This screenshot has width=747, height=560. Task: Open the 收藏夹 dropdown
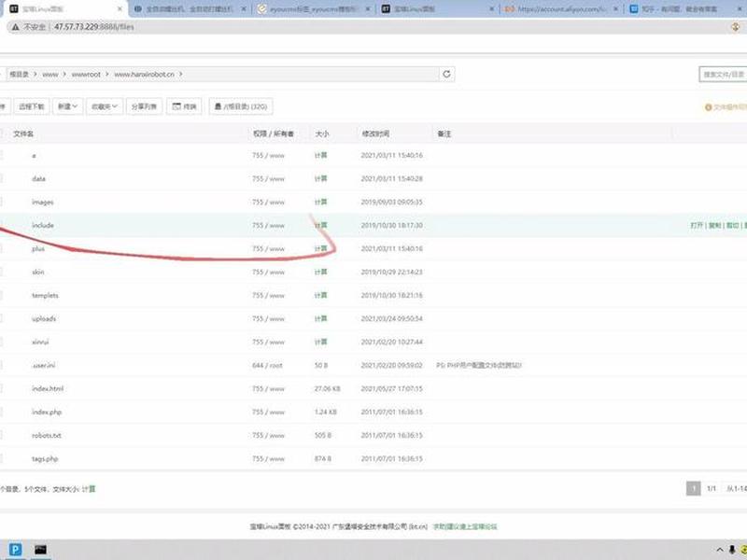105,106
